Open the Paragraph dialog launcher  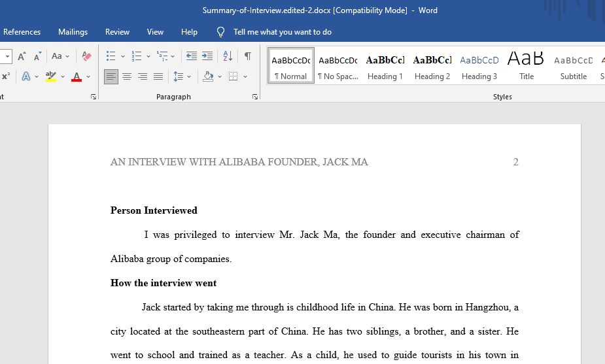(255, 97)
